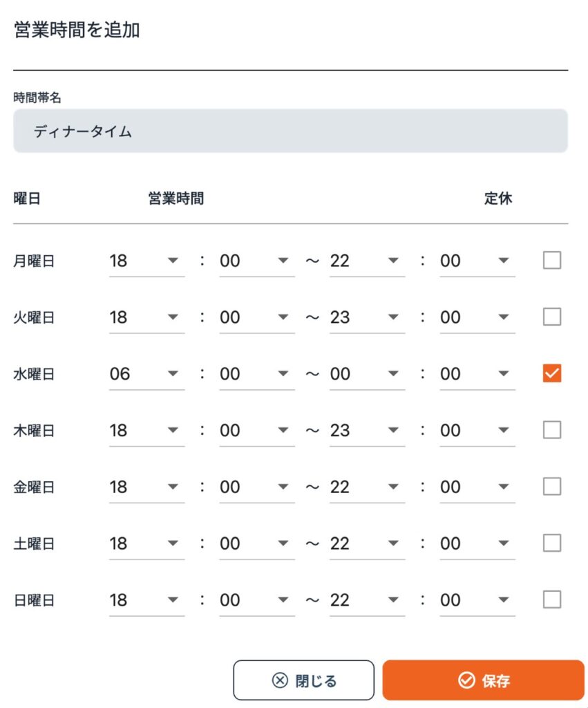588x708 pixels.
Task: Uncheck the 水曜日 定休 checkbox
Action: (x=552, y=374)
